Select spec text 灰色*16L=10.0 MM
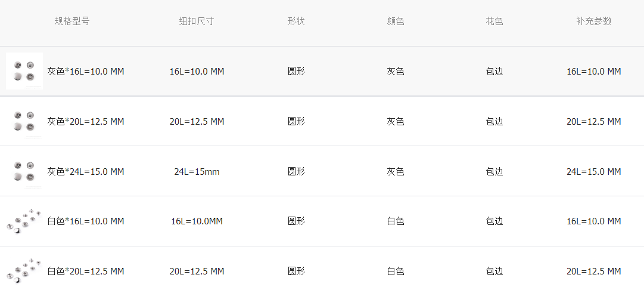Screen dimensions: 644x287 pos(86,72)
